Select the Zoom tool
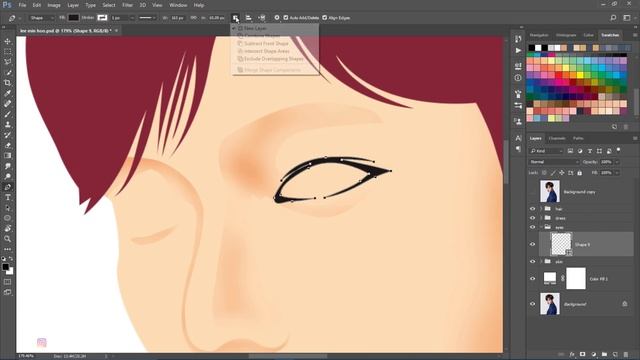Viewport: 640px width, 360px height. (x=8, y=239)
